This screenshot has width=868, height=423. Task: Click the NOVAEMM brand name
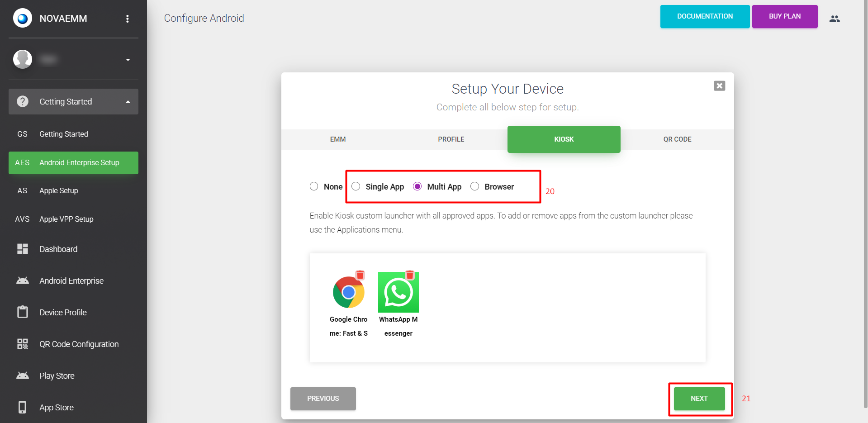pos(63,19)
